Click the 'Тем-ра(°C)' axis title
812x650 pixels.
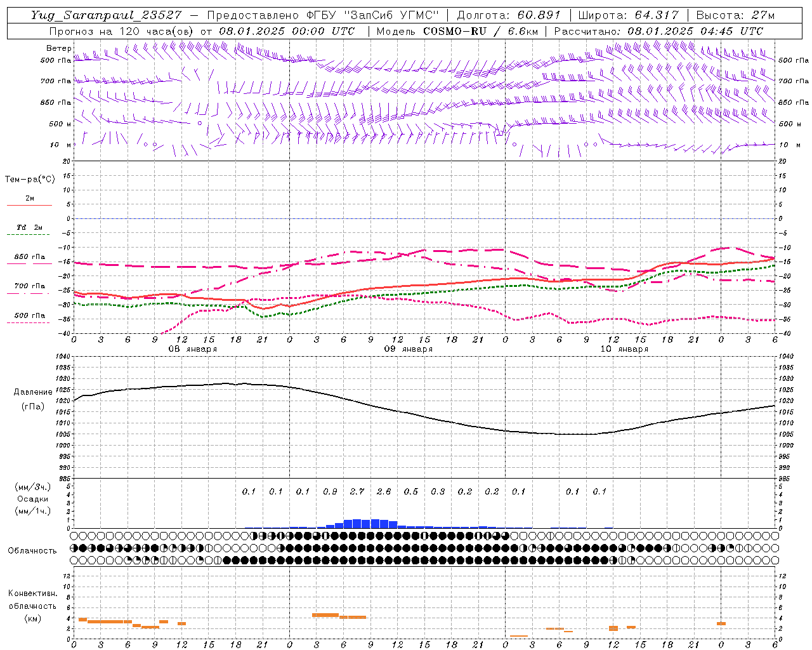30,180
